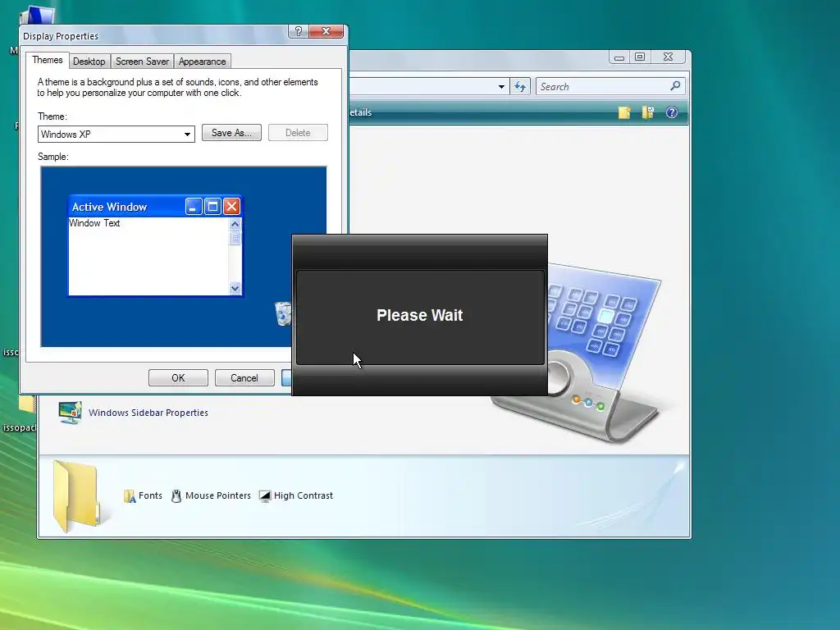The width and height of the screenshot is (840, 630).
Task: Click scroll down arrow in the sample window
Action: tap(235, 288)
